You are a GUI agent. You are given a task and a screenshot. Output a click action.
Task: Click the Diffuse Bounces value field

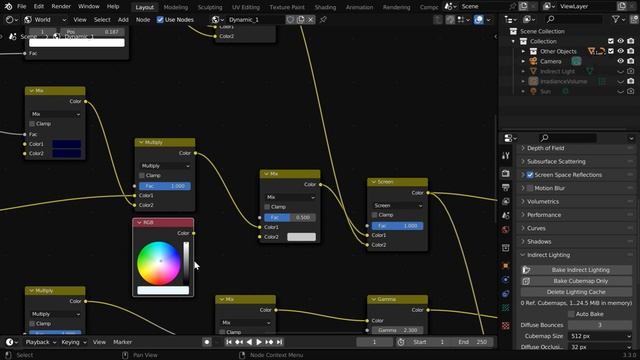pyautogui.click(x=599, y=325)
